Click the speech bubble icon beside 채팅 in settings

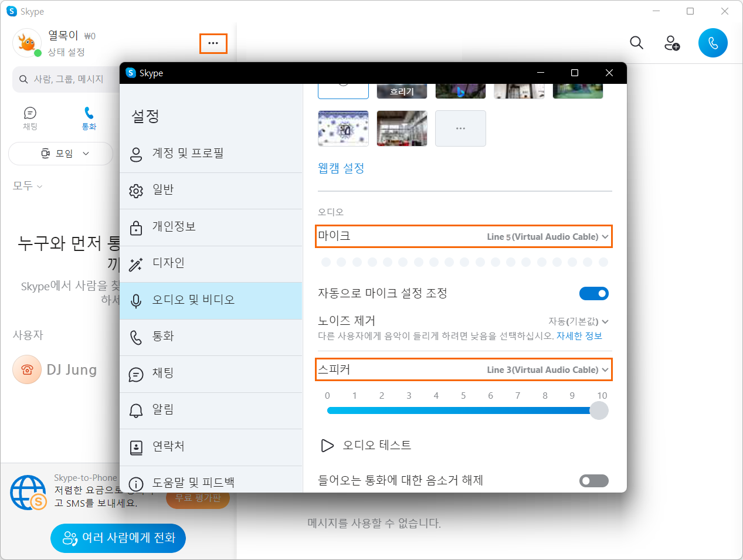pyautogui.click(x=136, y=374)
